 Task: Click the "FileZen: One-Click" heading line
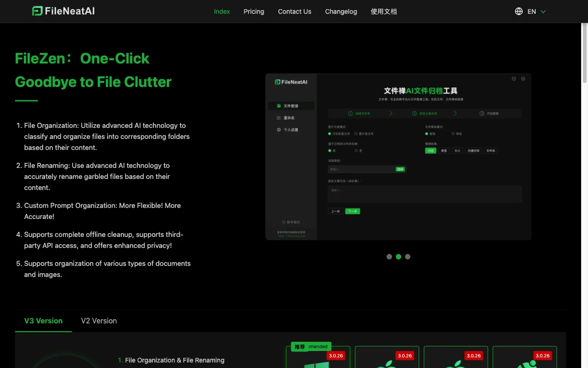pos(82,58)
